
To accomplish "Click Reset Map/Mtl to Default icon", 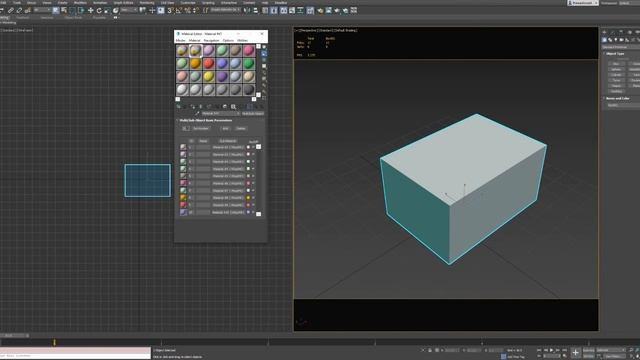I will [x=200, y=107].
